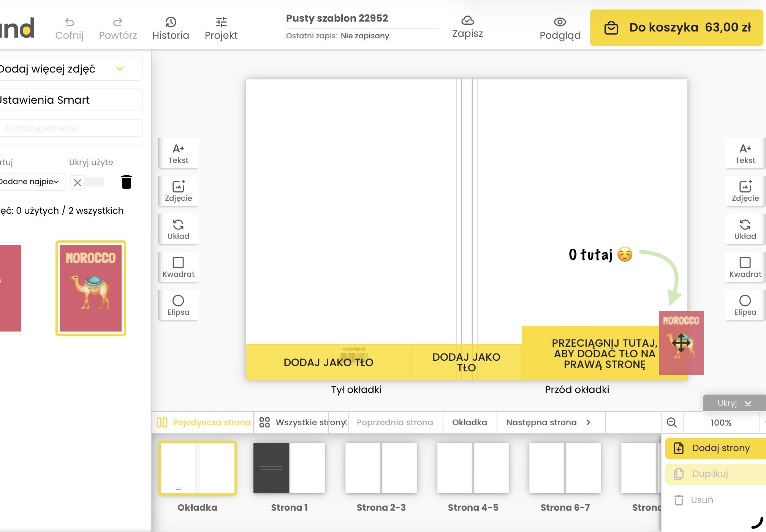
Task: Toggle the Ukryj użyte switch
Action: 87,182
